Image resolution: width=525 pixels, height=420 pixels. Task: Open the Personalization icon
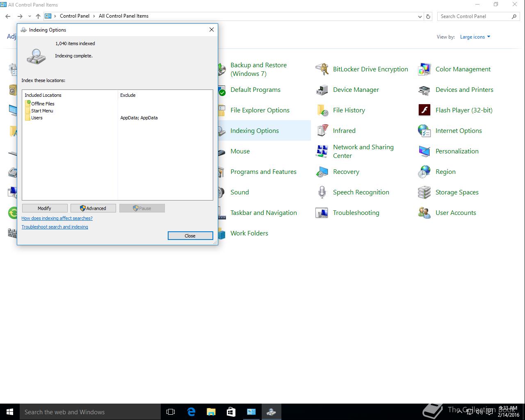click(x=425, y=151)
